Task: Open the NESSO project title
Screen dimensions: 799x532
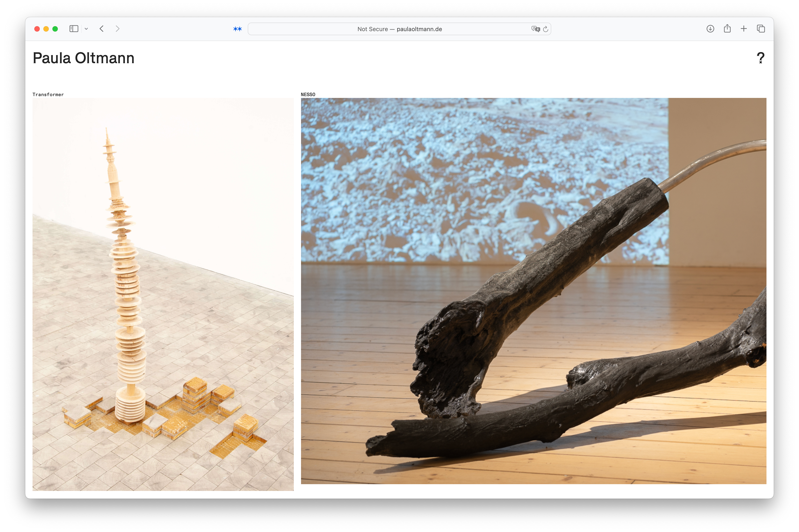Action: pos(308,95)
